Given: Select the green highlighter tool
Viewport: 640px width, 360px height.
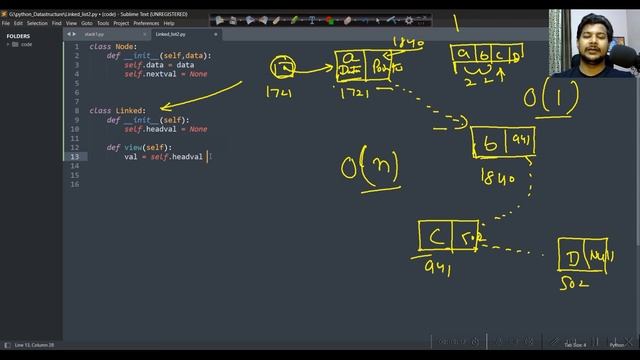Looking at the screenshot, I should (294, 20).
